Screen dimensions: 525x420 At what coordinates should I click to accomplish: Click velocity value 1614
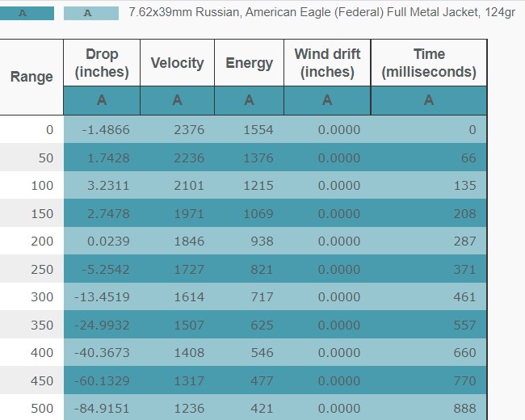point(189,296)
